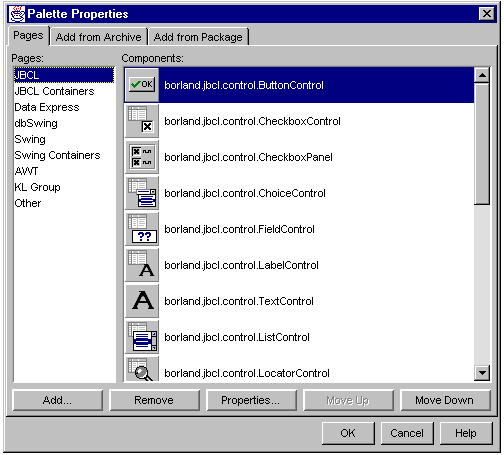This screenshot has width=504, height=455.
Task: Close the Palette Properties dialog
Action: pyautogui.click(x=487, y=14)
